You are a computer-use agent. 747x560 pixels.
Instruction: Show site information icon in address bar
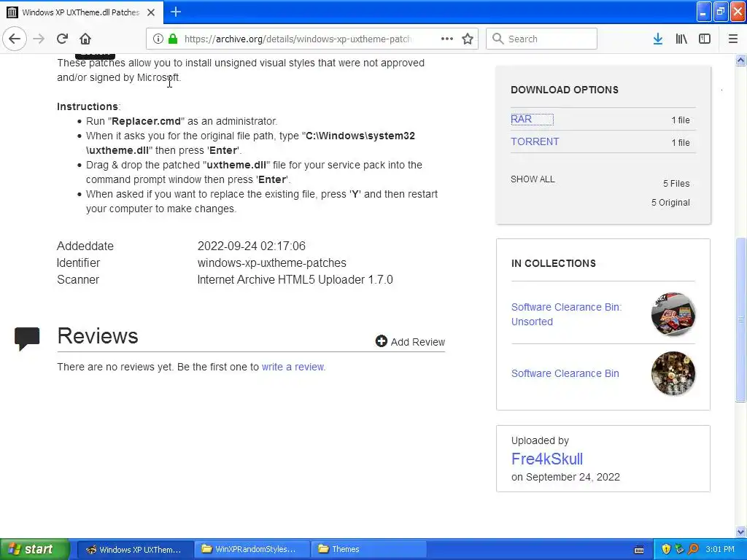(158, 39)
